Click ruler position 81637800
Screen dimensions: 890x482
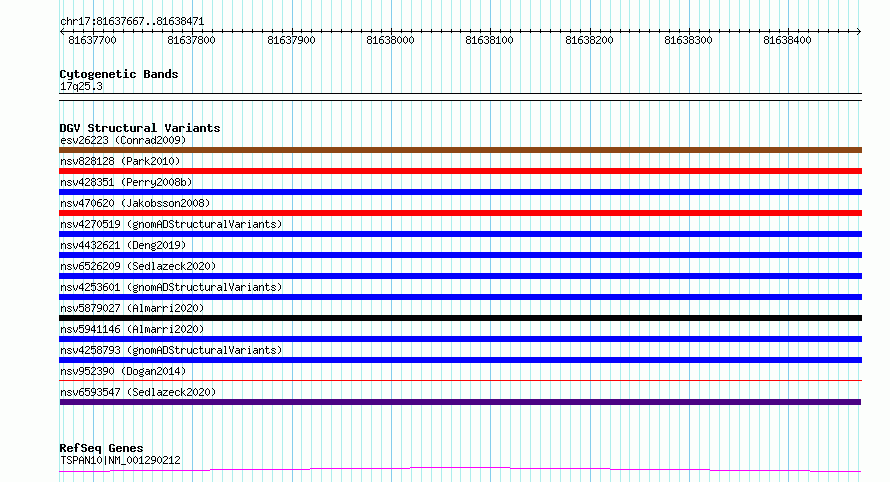coord(191,40)
